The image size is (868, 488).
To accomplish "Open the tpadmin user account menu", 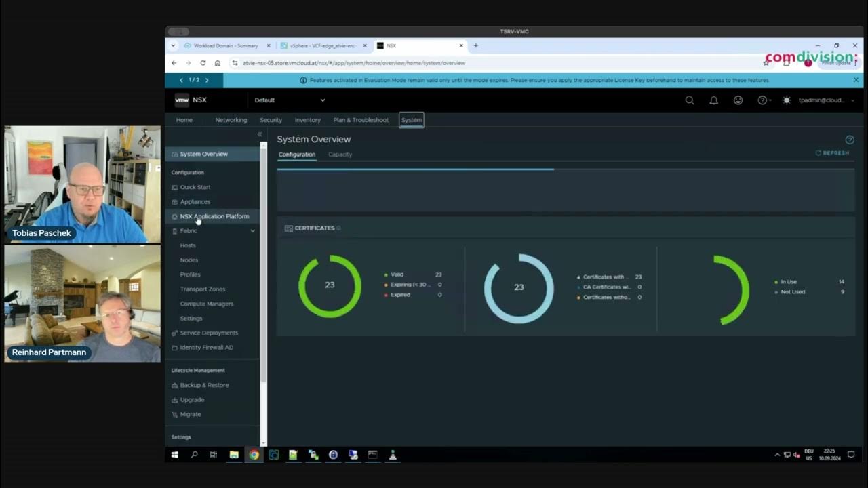I will 827,100.
